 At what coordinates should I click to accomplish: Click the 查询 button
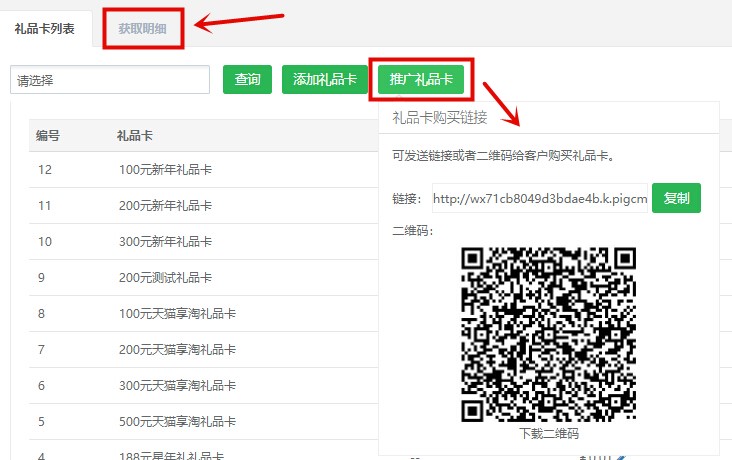[x=247, y=79]
